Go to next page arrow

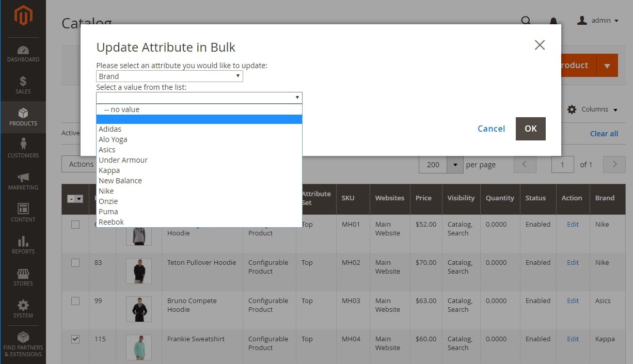click(x=614, y=165)
